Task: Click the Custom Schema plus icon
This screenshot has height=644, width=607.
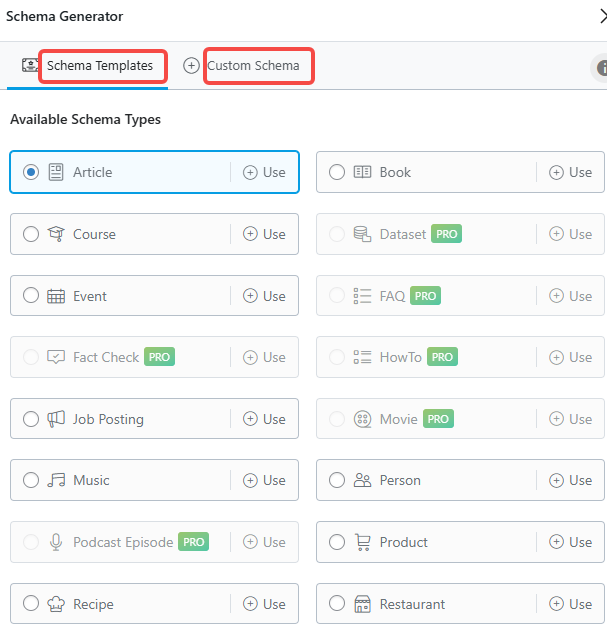Action: 191,66
